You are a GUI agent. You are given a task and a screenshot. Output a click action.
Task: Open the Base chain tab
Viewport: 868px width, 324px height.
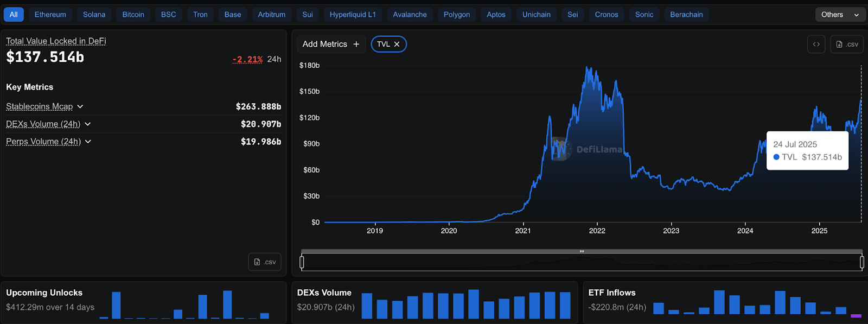click(x=233, y=15)
